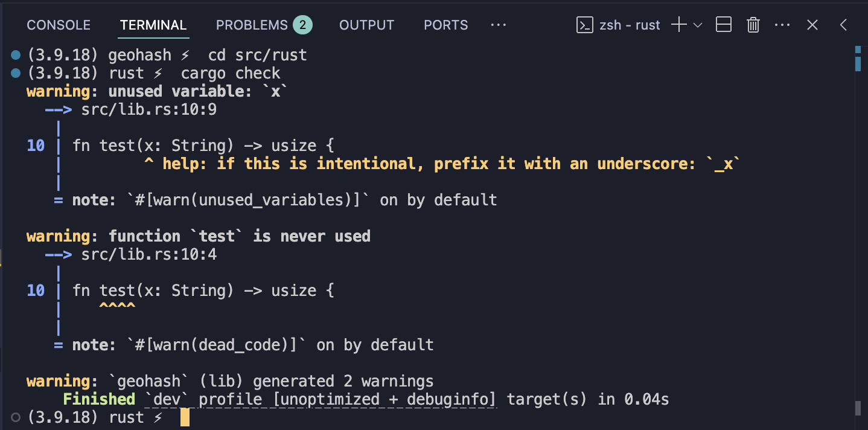Open terminal more actions ellipsis beside trash

pos(782,25)
